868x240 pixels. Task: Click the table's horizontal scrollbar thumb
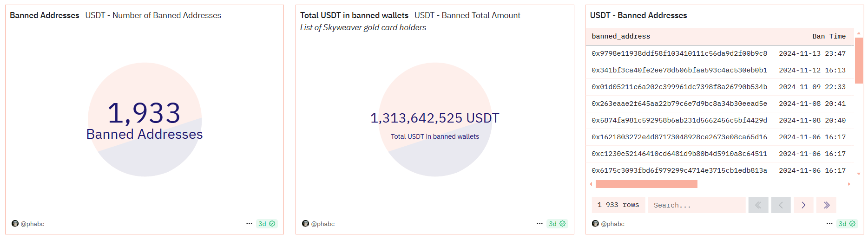tap(646, 184)
